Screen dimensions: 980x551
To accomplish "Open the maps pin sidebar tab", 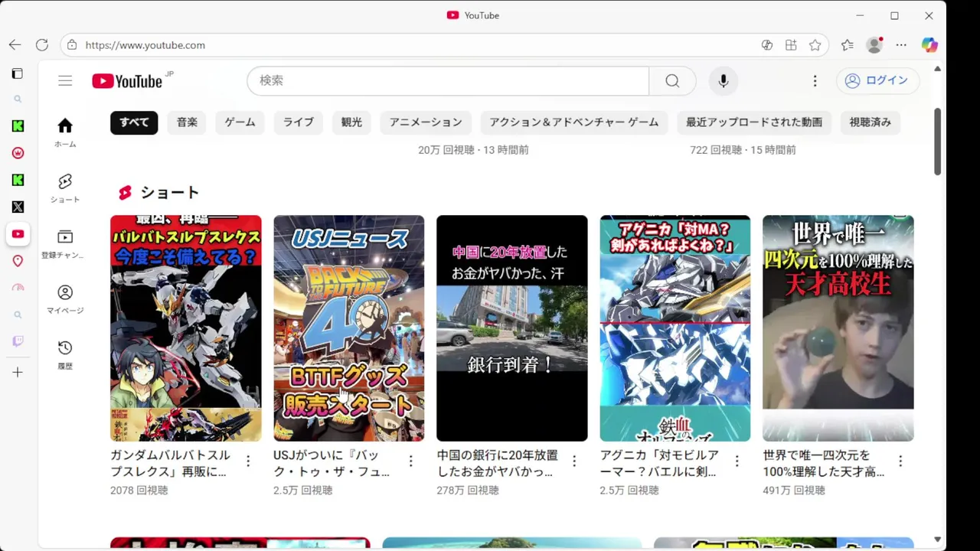I will point(18,261).
